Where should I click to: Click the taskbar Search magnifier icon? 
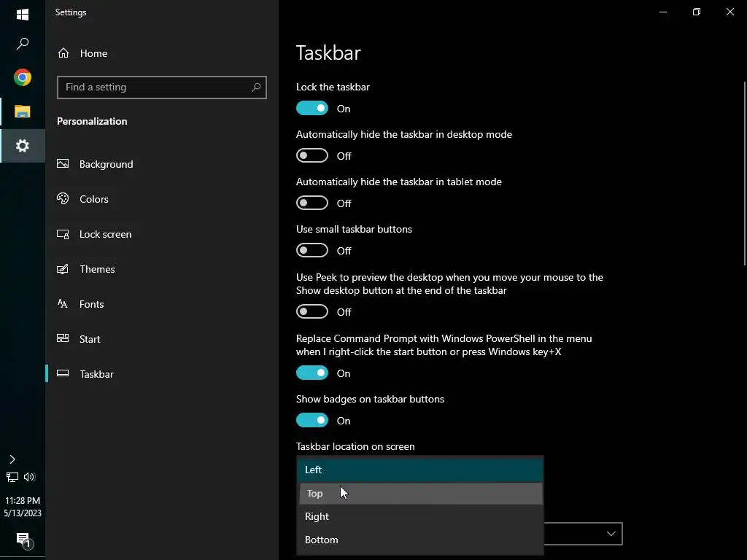(x=23, y=44)
